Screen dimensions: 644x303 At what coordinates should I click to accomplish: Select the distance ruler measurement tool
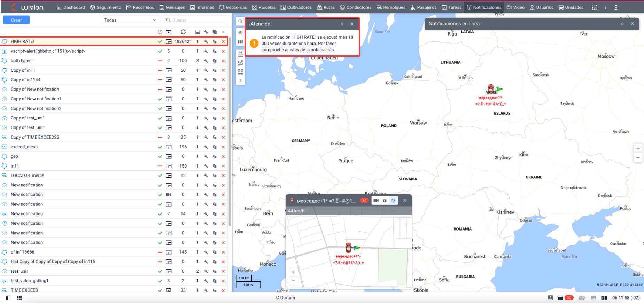pyautogui.click(x=240, y=54)
